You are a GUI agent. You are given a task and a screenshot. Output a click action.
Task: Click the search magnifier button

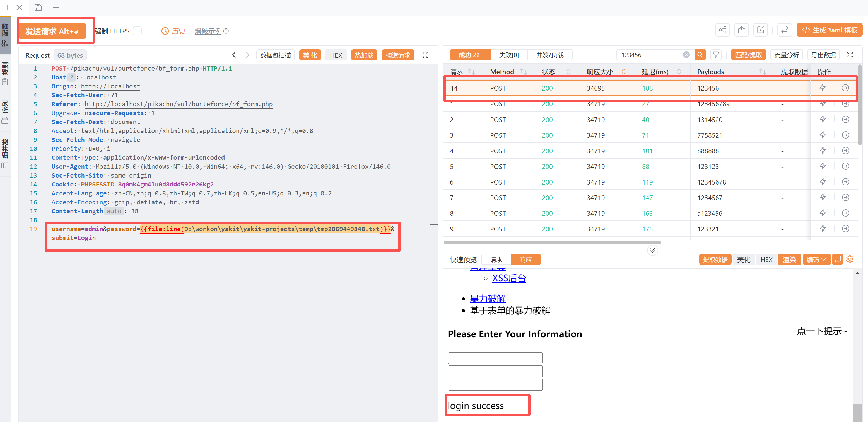coord(700,55)
